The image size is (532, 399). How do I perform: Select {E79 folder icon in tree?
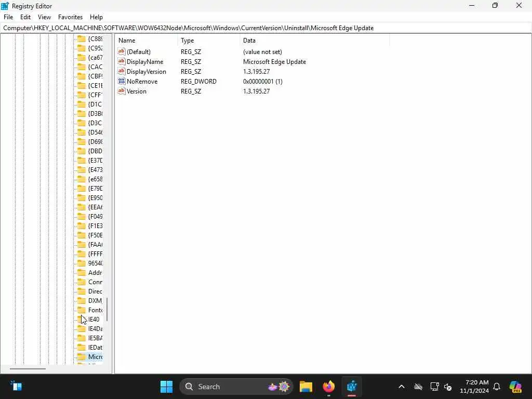[82, 188]
